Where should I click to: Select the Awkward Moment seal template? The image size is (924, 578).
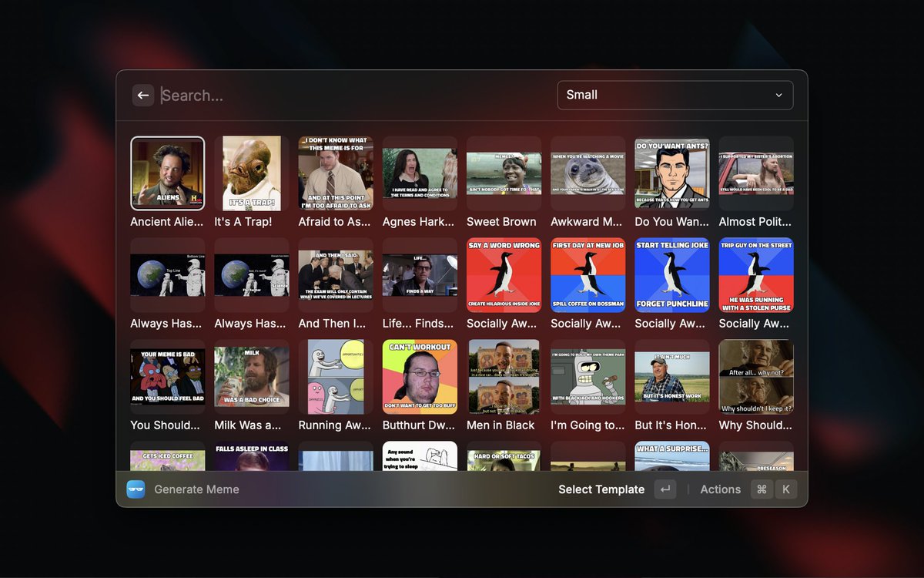(x=588, y=173)
